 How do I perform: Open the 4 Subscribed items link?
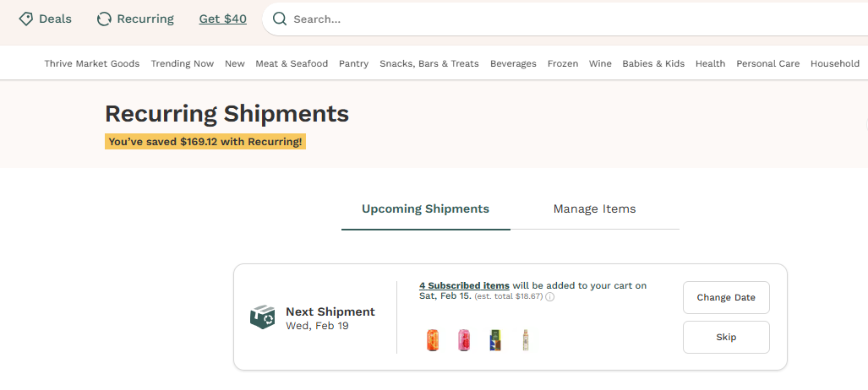click(464, 285)
